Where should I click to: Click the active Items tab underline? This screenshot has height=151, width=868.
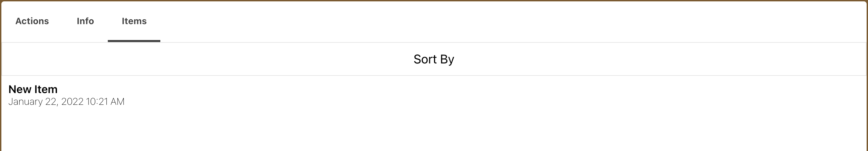point(134,41)
